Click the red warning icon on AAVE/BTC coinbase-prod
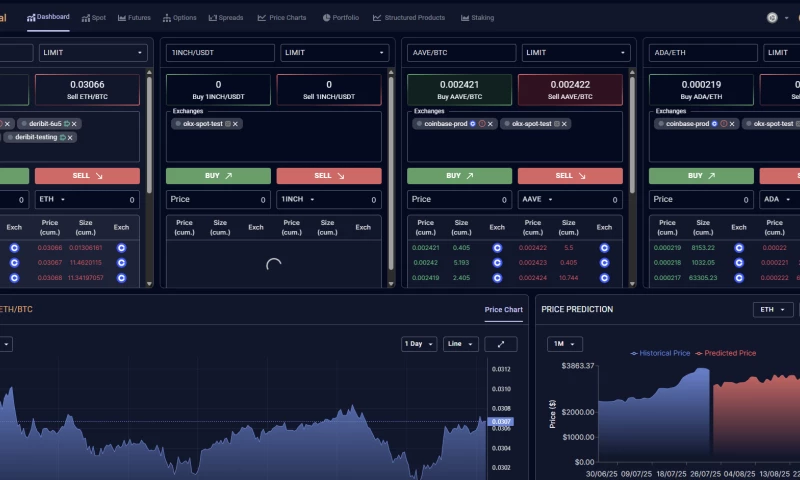This screenshot has height=480, width=800. pyautogui.click(x=482, y=124)
